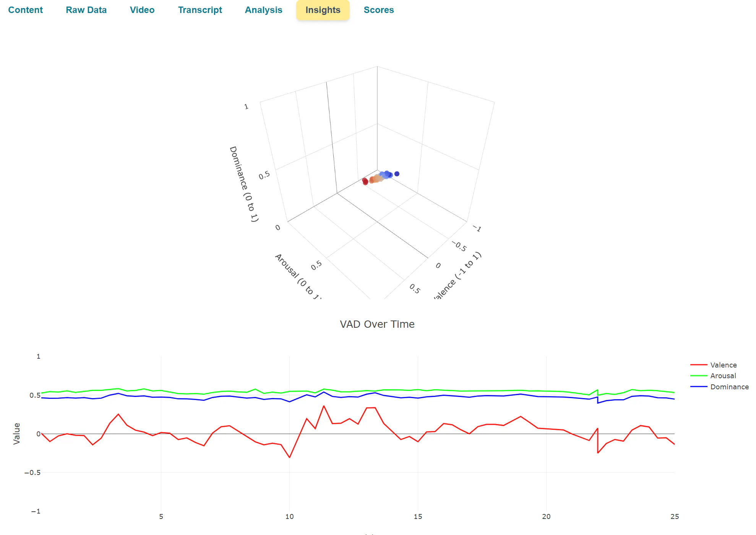The height and width of the screenshot is (535, 756).
Task: Click the Valence axis label in 3D plot
Action: (458, 275)
